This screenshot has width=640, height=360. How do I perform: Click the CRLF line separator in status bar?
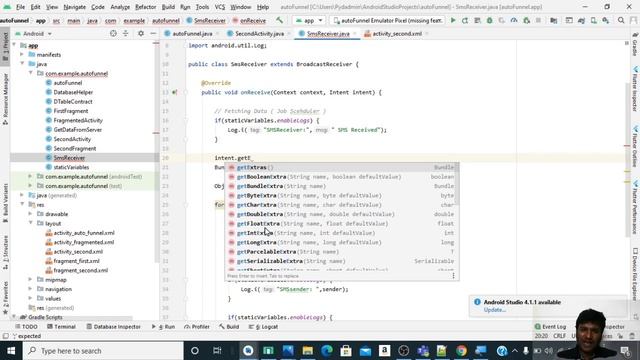tap(559, 336)
